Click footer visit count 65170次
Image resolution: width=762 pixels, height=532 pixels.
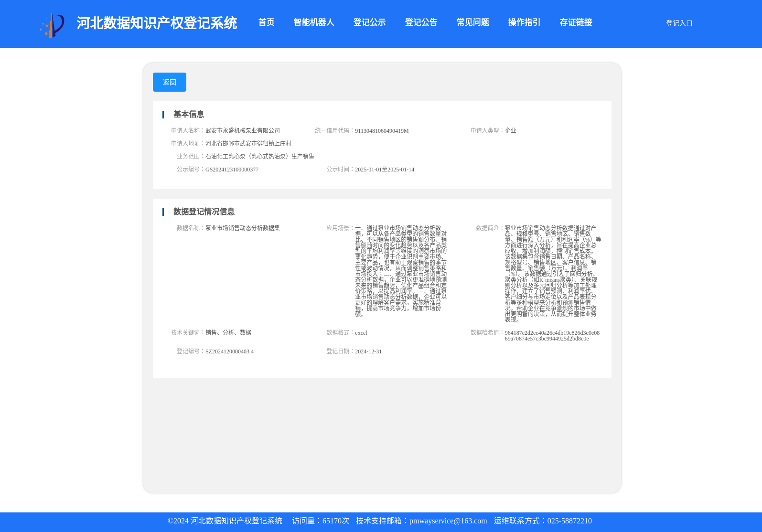click(x=336, y=521)
